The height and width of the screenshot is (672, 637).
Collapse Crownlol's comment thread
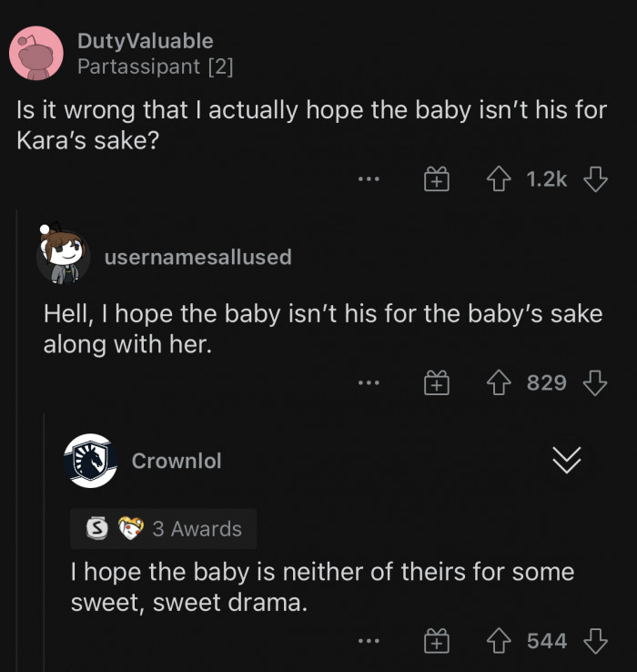[x=566, y=461]
